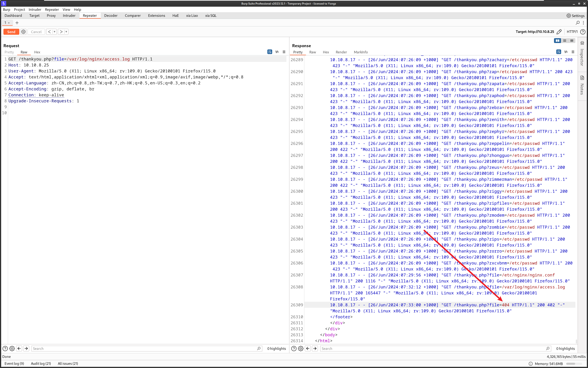
Task: Open the Project menu
Action: pyautogui.click(x=20, y=9)
